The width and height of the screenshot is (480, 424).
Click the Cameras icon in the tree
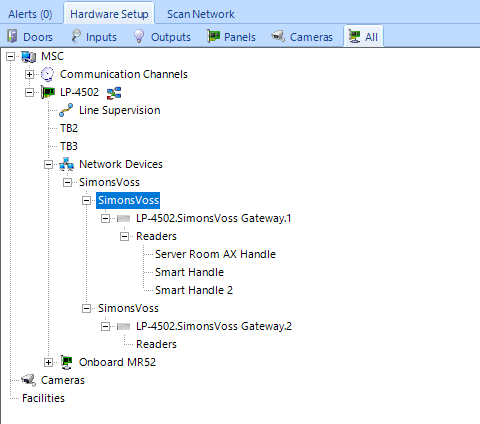[29, 380]
